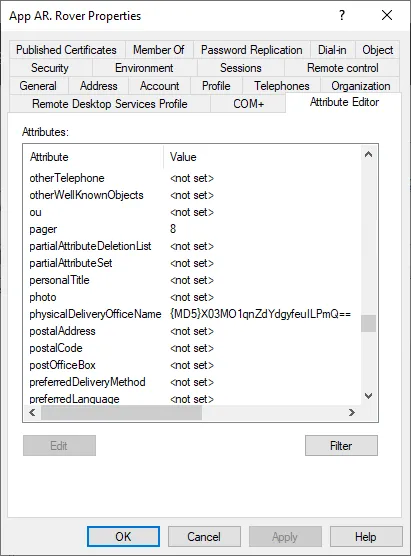Click the pager value 8
The width and height of the screenshot is (411, 556).
click(173, 229)
